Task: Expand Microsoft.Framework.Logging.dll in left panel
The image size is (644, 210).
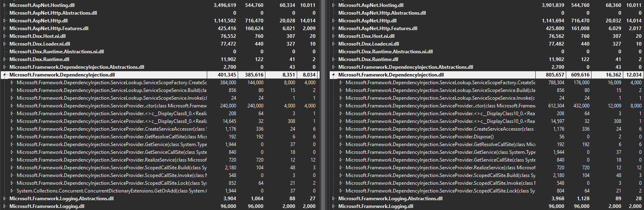Action: click(x=5, y=206)
